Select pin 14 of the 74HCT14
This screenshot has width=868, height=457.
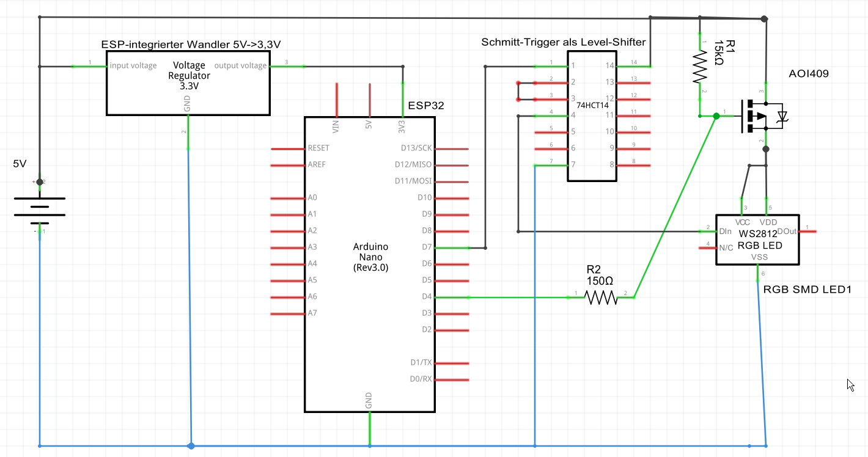[x=633, y=65]
